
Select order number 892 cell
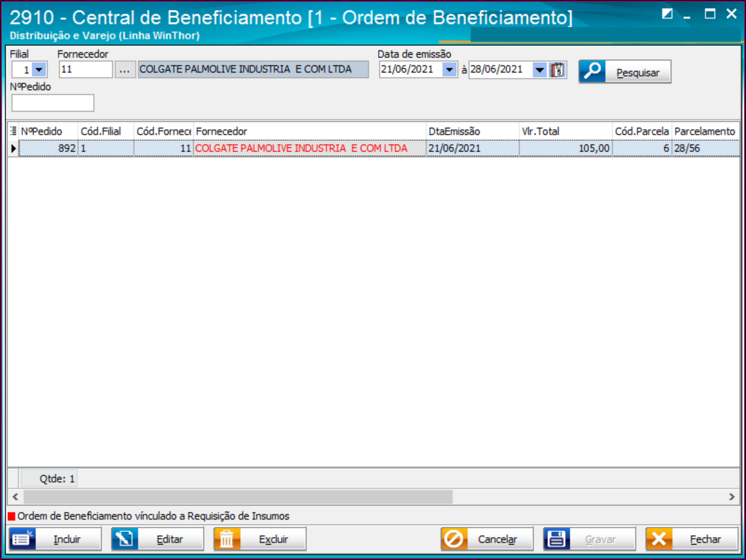tap(48, 148)
